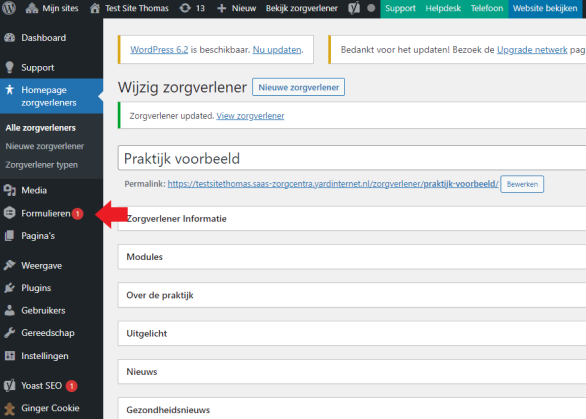586x419 pixels.
Task: Click the Plugins plug icon
Action: (10, 288)
